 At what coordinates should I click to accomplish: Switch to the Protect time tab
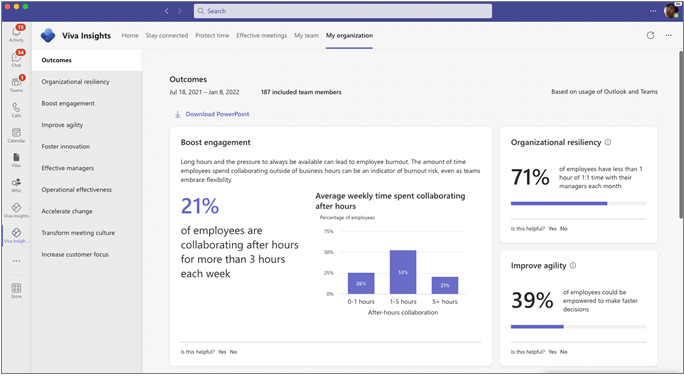(x=212, y=35)
